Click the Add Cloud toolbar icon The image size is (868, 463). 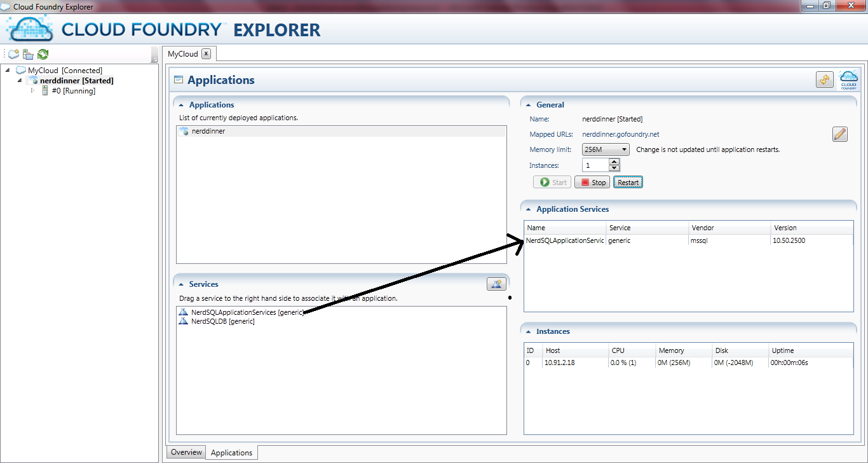tap(13, 55)
